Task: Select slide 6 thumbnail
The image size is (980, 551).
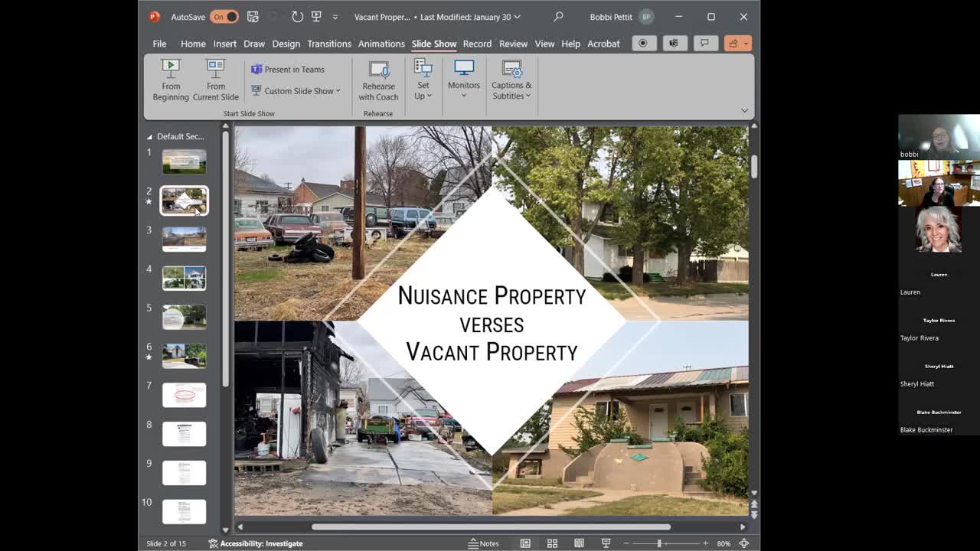Action: 184,356
